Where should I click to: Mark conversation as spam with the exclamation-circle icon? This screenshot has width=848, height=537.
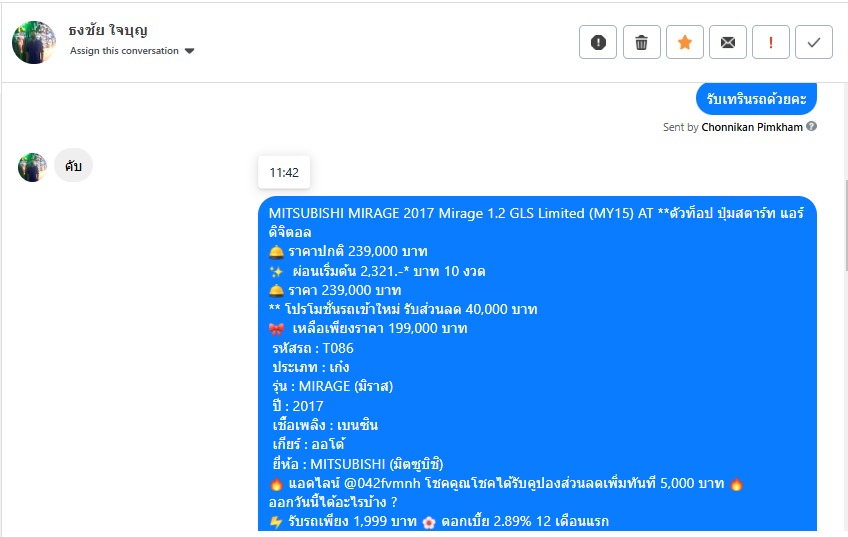coord(598,42)
